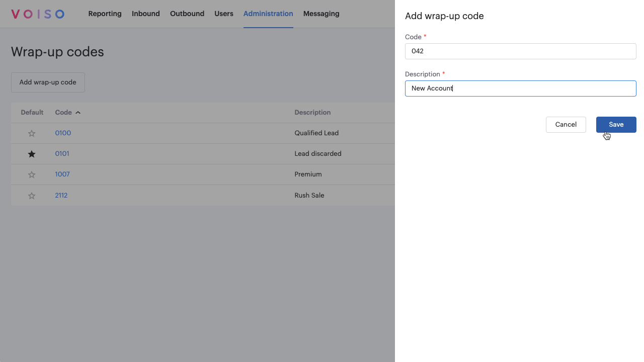Click the Add wrap-up code panel title
This screenshot has width=644, height=362.
click(x=444, y=16)
